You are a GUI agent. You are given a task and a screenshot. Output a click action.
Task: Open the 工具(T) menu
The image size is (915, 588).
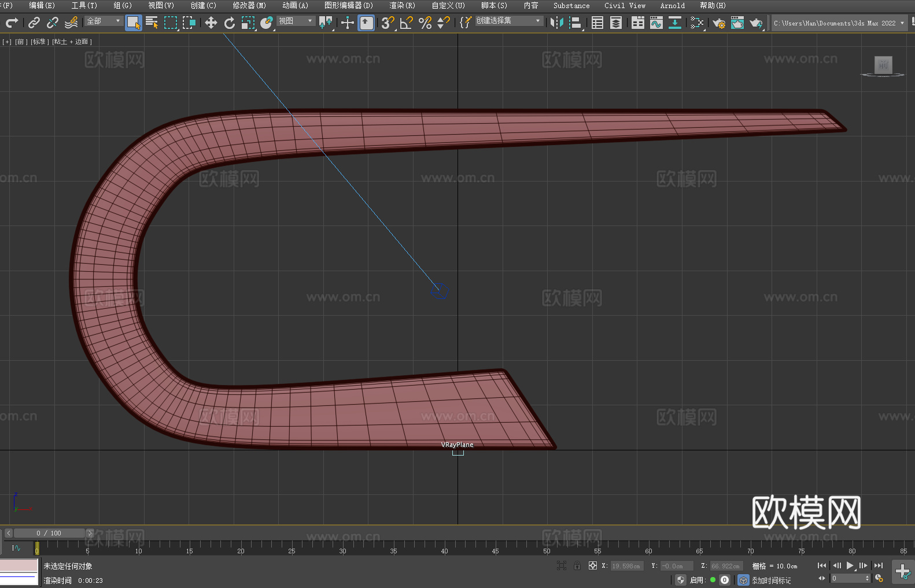tap(84, 5)
